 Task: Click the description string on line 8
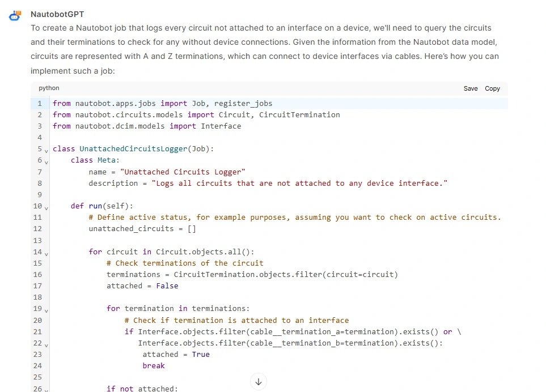pyautogui.click(x=299, y=184)
